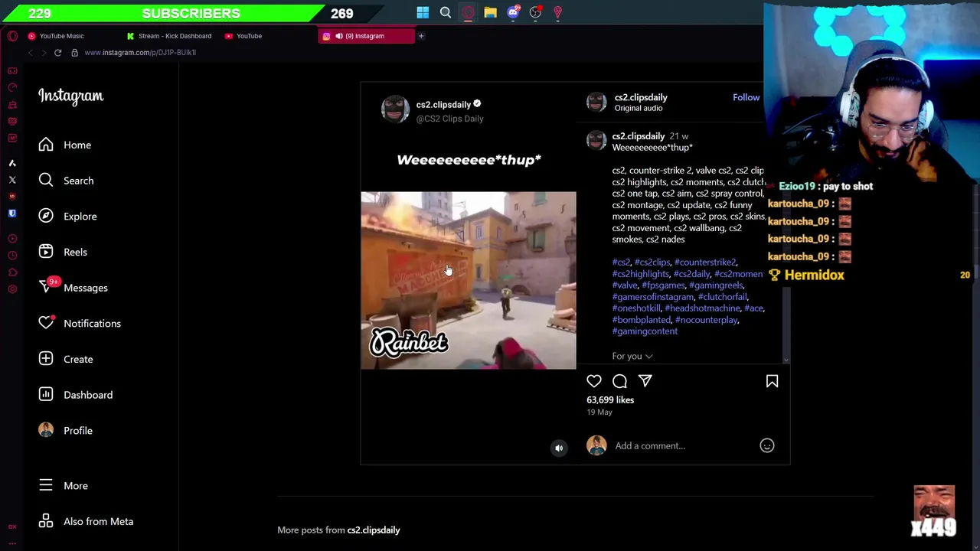Open the #cs2clips hashtag

tap(652, 262)
